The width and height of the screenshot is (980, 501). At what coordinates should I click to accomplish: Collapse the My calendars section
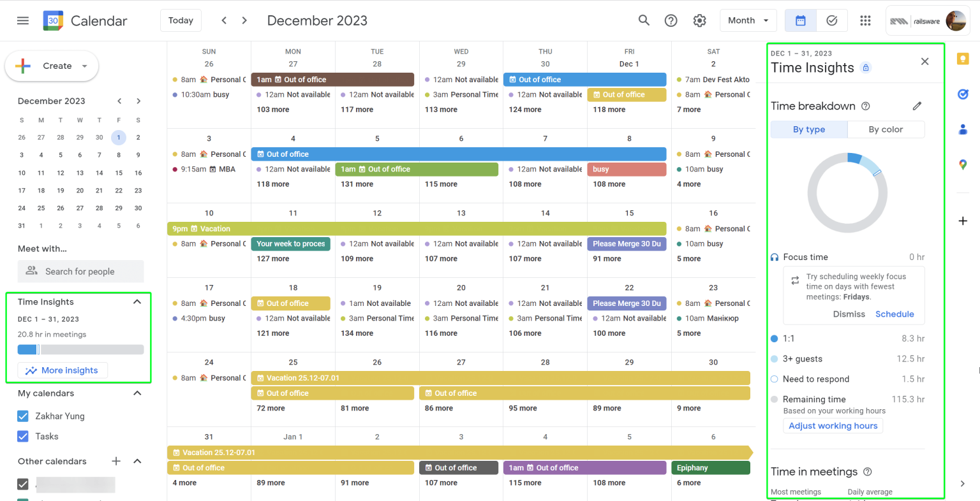137,393
